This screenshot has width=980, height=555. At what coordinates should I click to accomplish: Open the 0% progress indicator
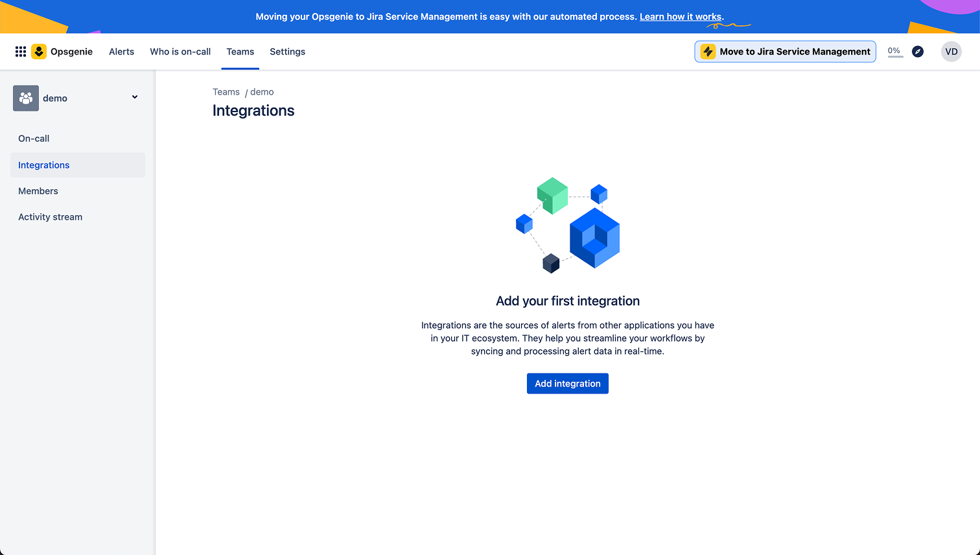click(894, 51)
